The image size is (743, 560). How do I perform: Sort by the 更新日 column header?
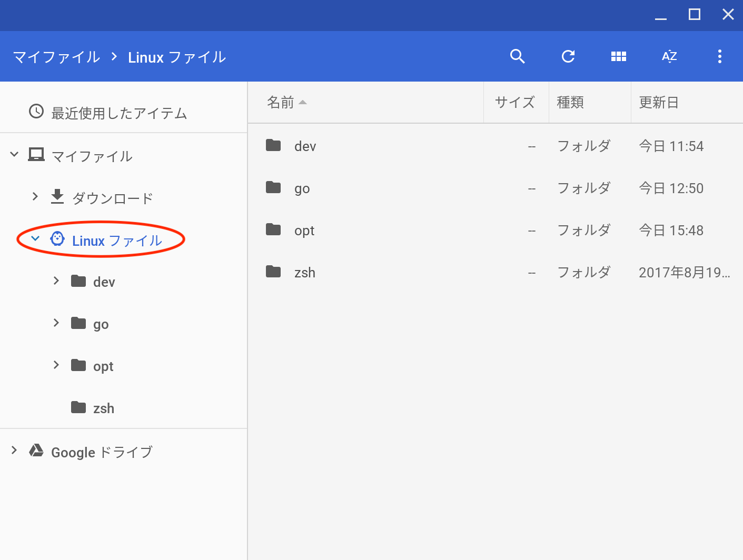point(658,102)
